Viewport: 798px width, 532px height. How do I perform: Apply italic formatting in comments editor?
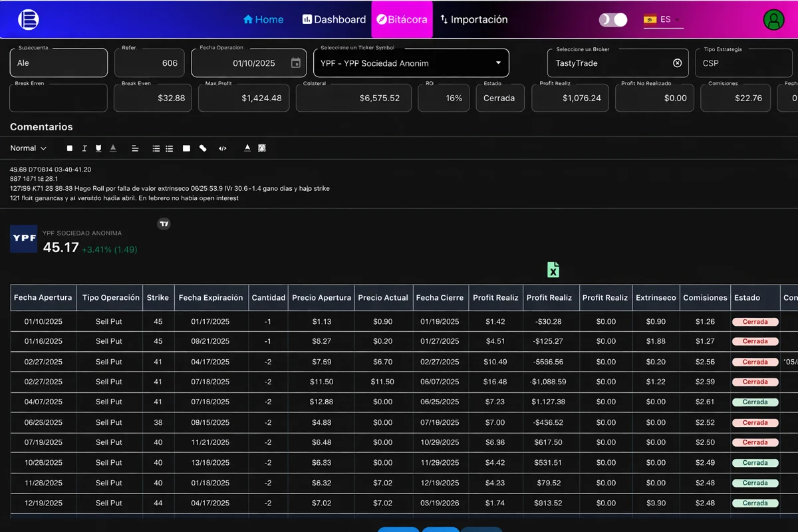(x=84, y=148)
